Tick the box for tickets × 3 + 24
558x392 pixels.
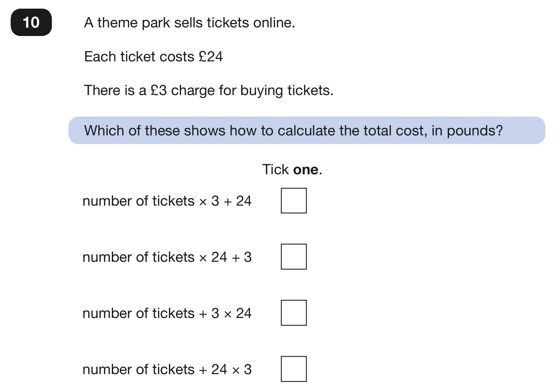click(x=294, y=200)
